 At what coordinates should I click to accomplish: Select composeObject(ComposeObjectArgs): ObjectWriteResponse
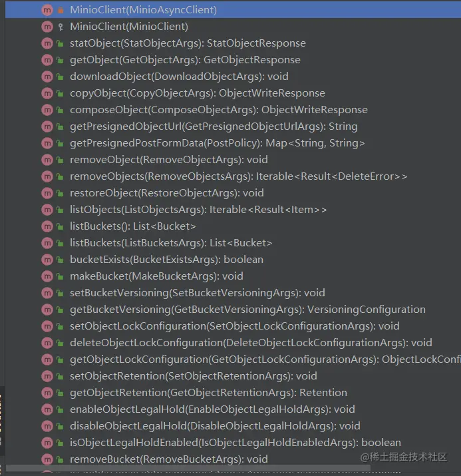(219, 110)
